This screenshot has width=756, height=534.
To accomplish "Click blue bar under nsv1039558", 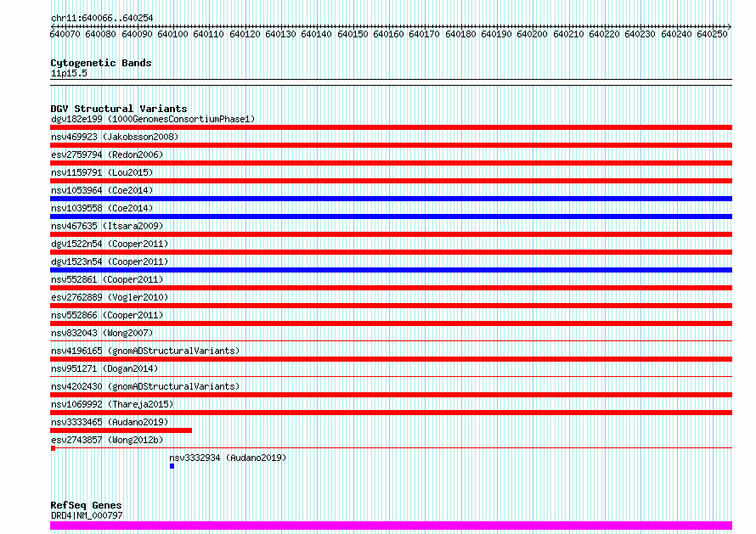I will pyautogui.click(x=391, y=216).
